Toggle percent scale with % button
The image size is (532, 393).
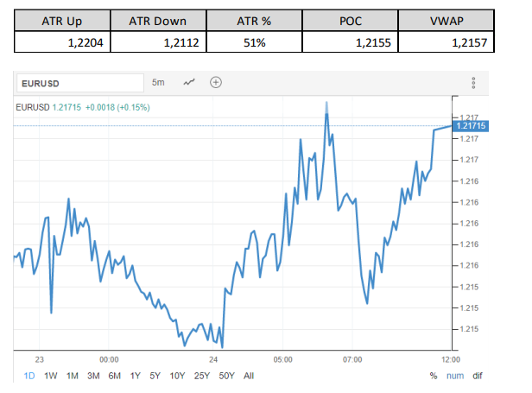[434, 376]
